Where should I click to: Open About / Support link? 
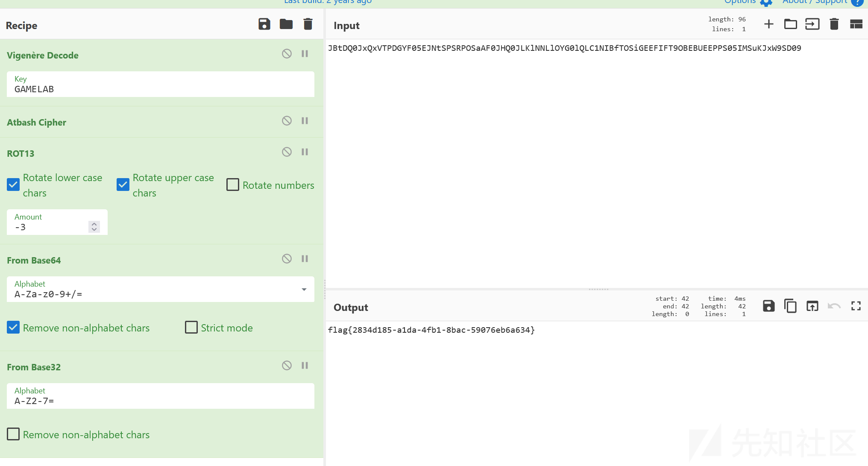click(x=815, y=2)
